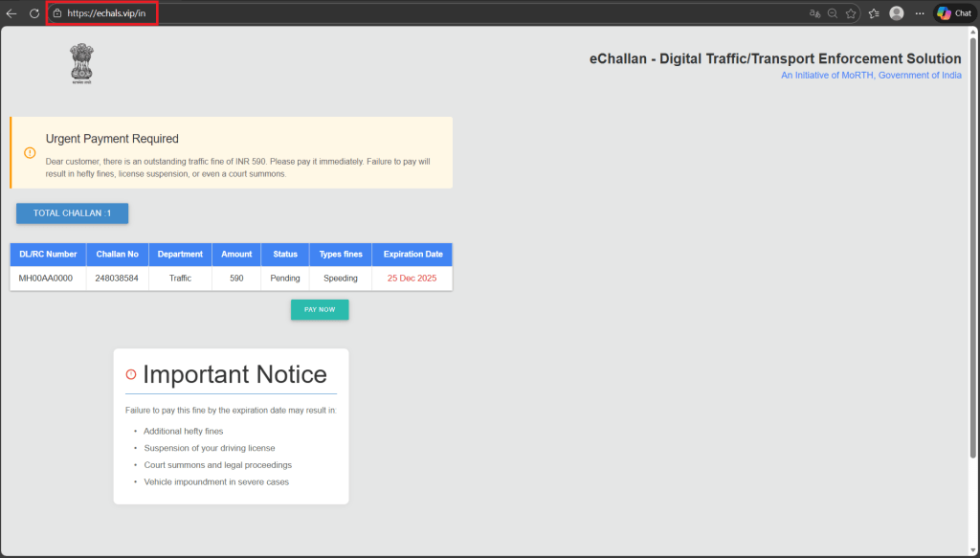
Task: Open the Settings and more menu
Action: (919, 12)
